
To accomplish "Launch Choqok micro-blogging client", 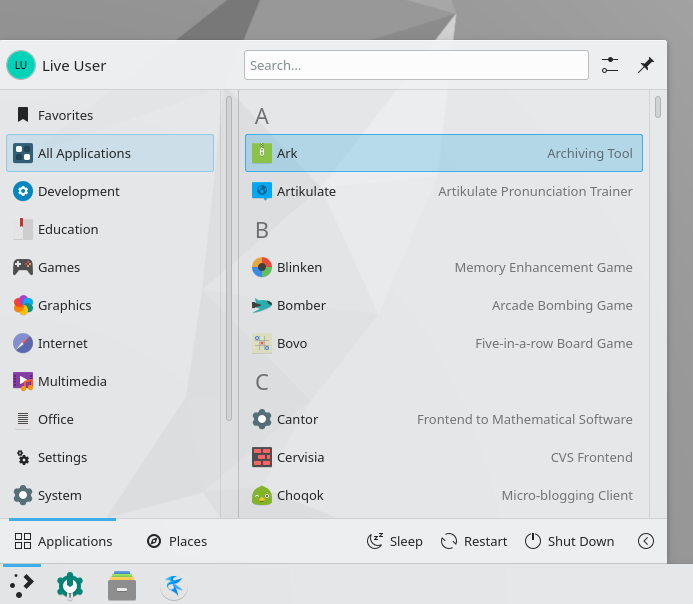I will [444, 495].
